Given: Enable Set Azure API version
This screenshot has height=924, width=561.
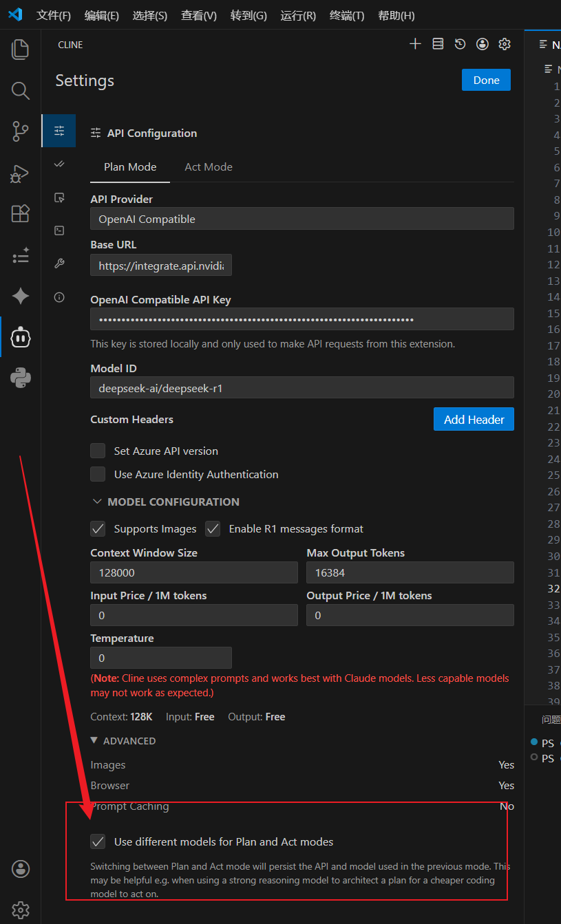Looking at the screenshot, I should tap(98, 451).
